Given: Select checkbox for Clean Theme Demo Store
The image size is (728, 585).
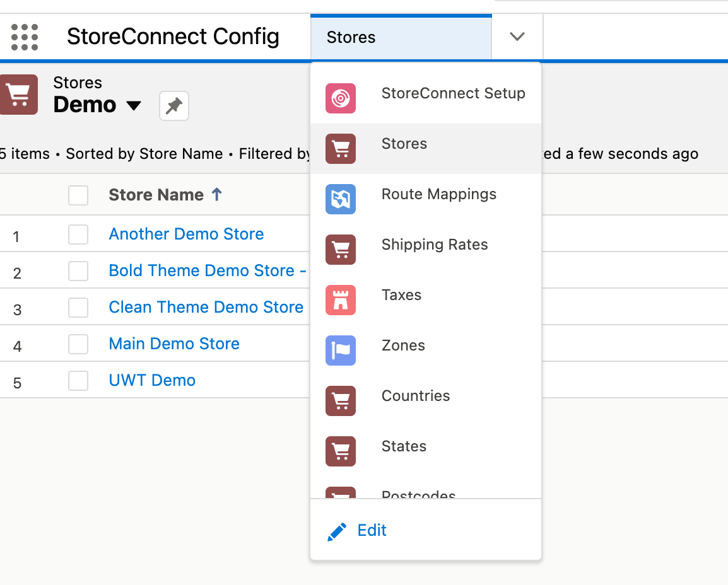Looking at the screenshot, I should click(x=78, y=308).
